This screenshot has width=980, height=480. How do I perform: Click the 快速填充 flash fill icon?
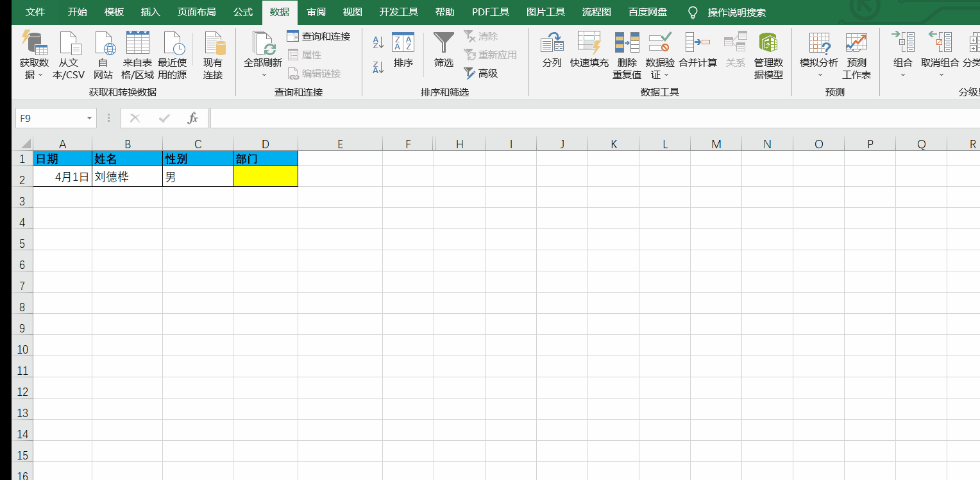pos(589,43)
